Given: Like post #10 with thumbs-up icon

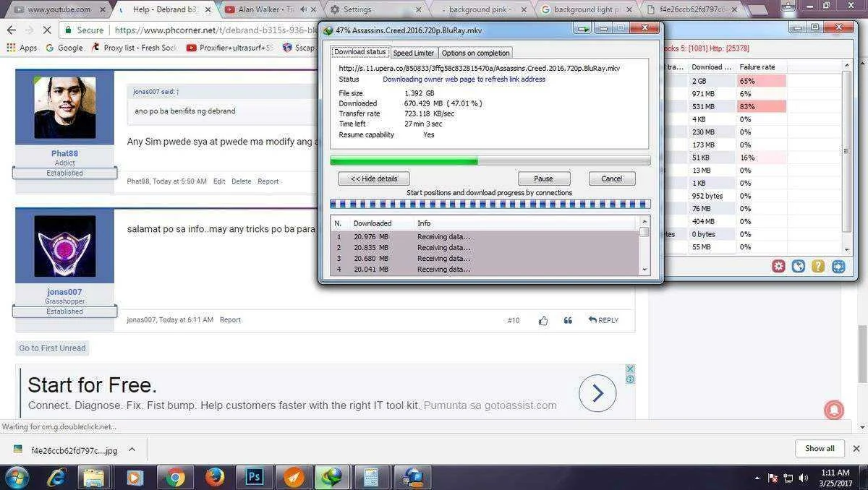Looking at the screenshot, I should pos(543,320).
